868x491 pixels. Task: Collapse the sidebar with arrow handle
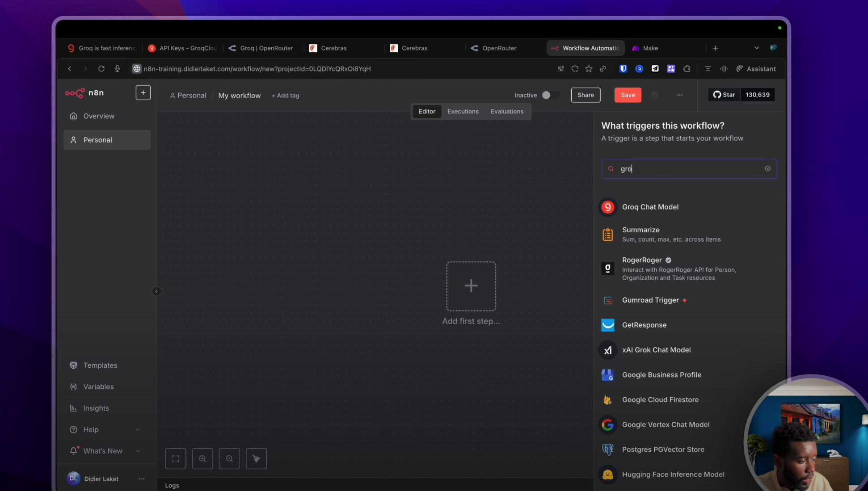click(x=156, y=291)
